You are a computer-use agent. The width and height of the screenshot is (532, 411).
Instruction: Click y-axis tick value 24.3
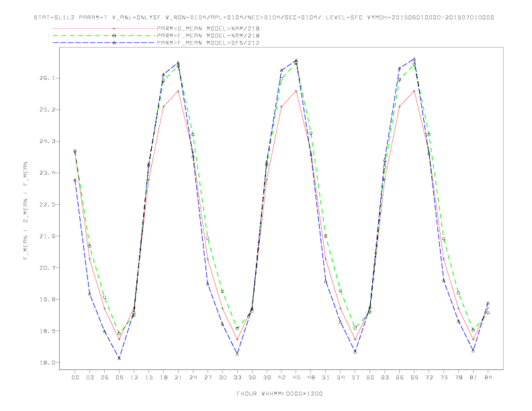(x=46, y=141)
